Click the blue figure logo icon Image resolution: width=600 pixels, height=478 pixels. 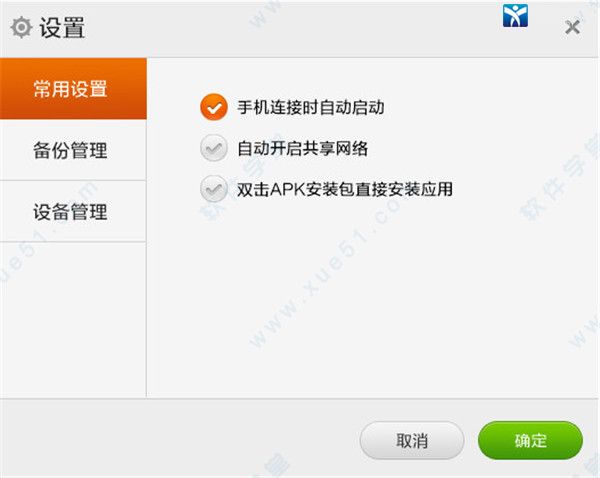(x=515, y=15)
